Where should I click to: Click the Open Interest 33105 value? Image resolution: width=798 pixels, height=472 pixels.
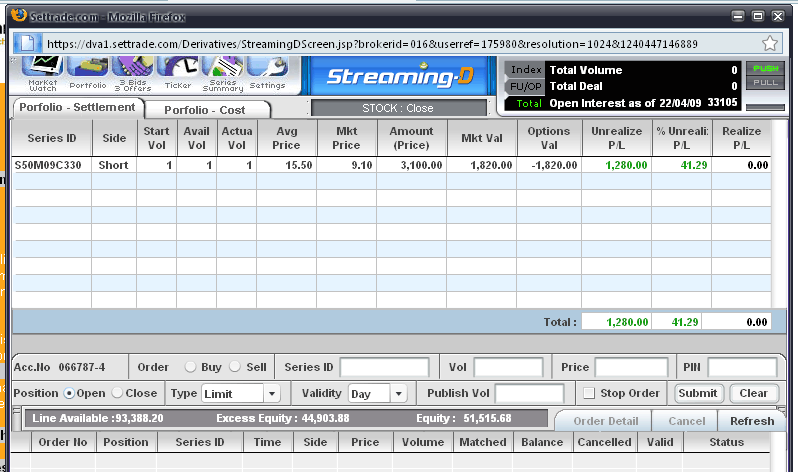point(722,102)
